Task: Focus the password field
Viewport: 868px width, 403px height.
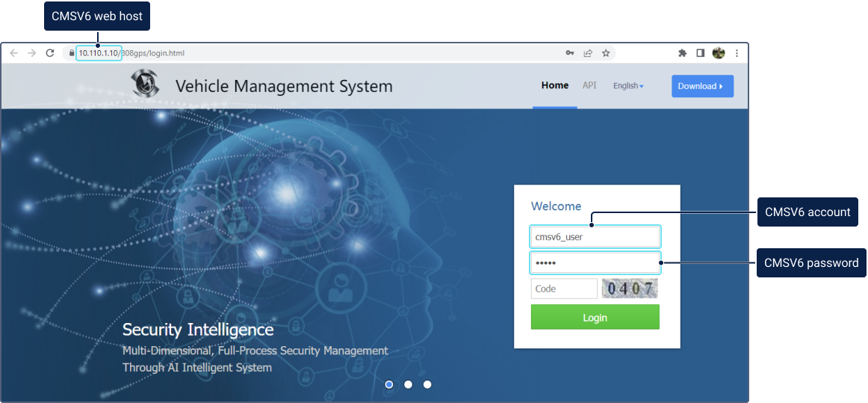Action: (595, 262)
